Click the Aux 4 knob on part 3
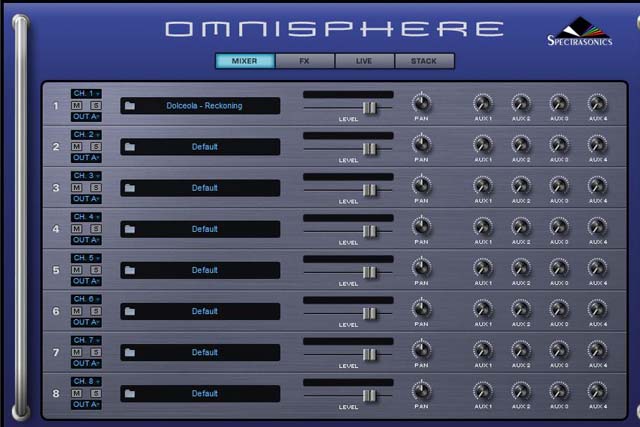Screen dimensions: 640x427 [597, 185]
